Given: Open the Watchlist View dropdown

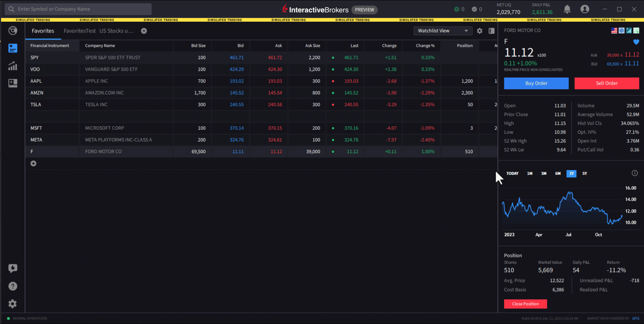Looking at the screenshot, I should [443, 31].
